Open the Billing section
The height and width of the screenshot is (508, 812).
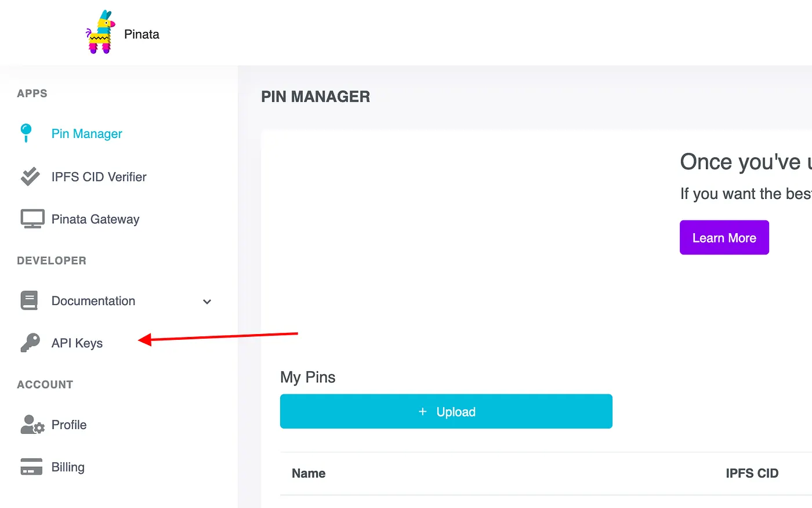tap(68, 467)
